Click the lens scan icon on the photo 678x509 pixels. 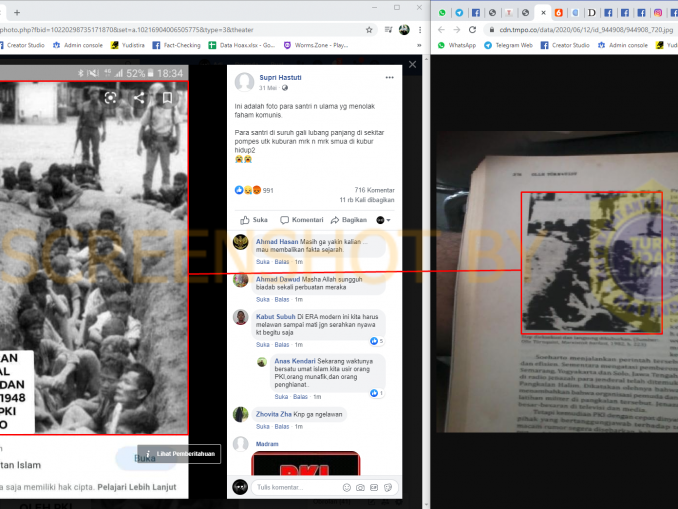[111, 98]
